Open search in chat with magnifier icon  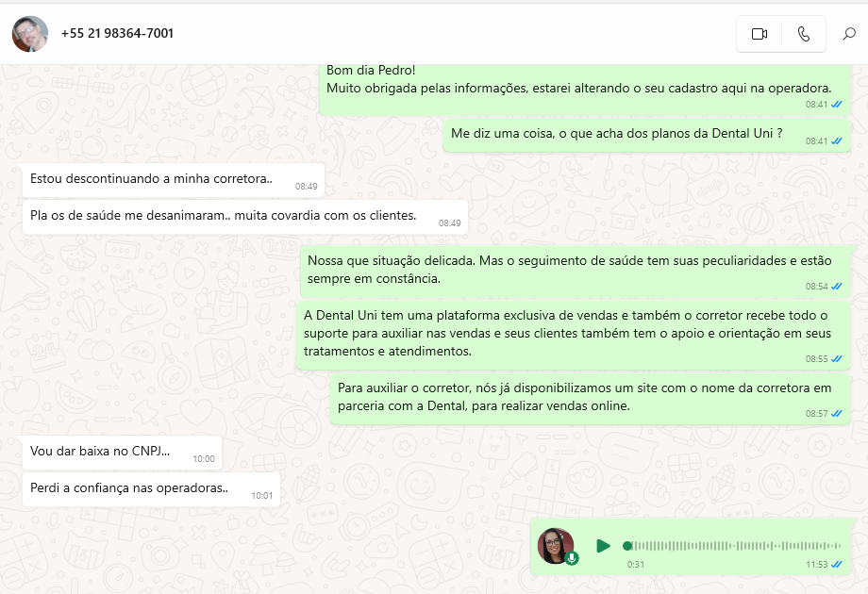click(848, 34)
